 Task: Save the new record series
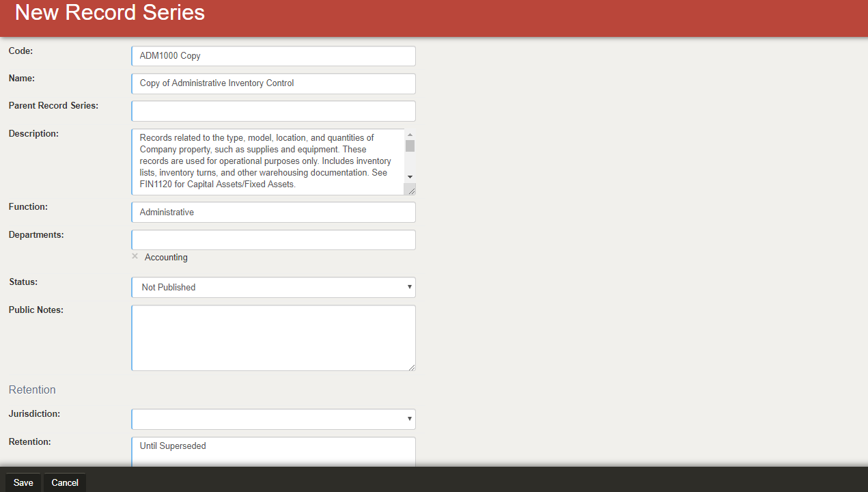(23, 482)
